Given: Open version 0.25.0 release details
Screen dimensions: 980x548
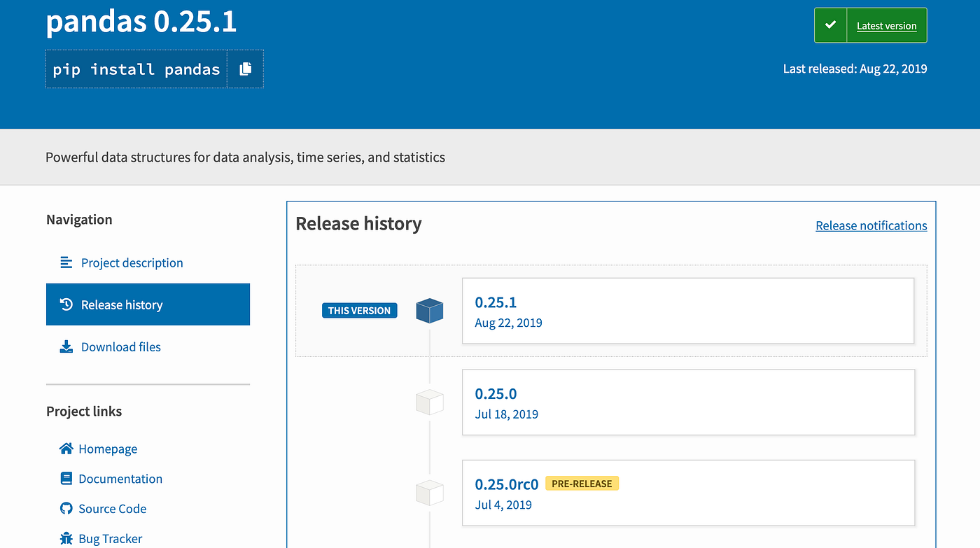Looking at the screenshot, I should pyautogui.click(x=496, y=394).
